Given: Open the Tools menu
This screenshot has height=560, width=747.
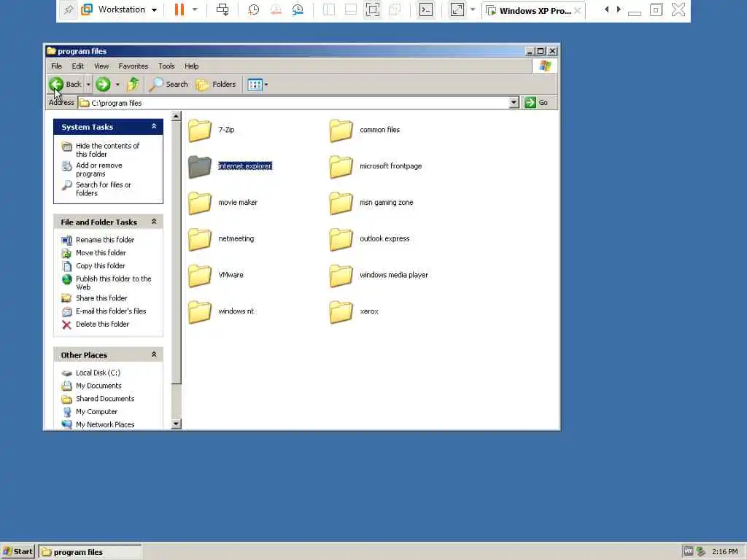Looking at the screenshot, I should pos(166,66).
